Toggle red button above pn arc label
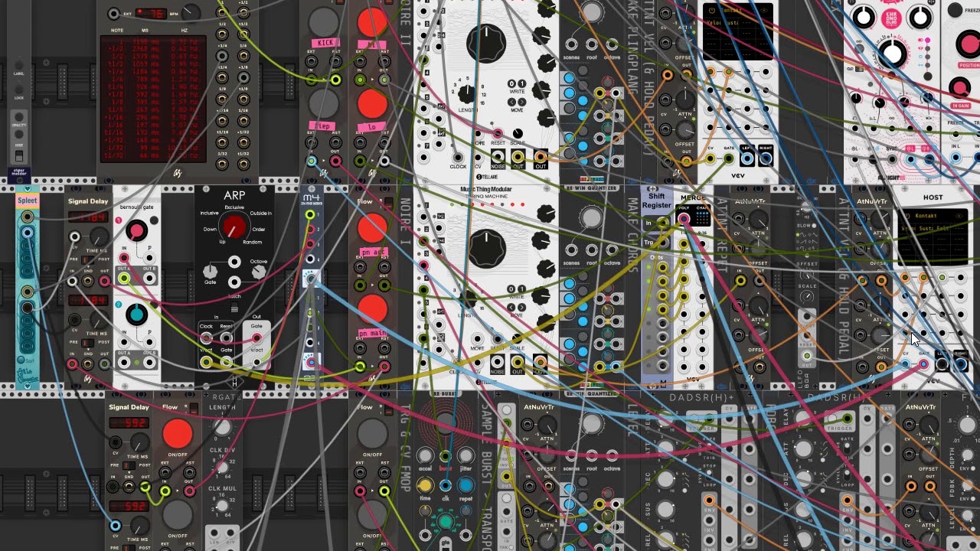This screenshot has height=551, width=980. (372, 228)
